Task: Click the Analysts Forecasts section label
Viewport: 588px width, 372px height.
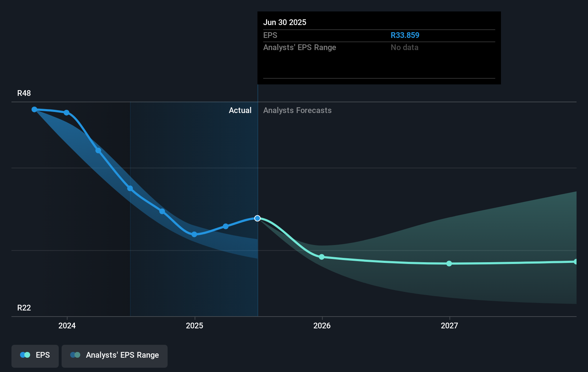Action: click(297, 111)
